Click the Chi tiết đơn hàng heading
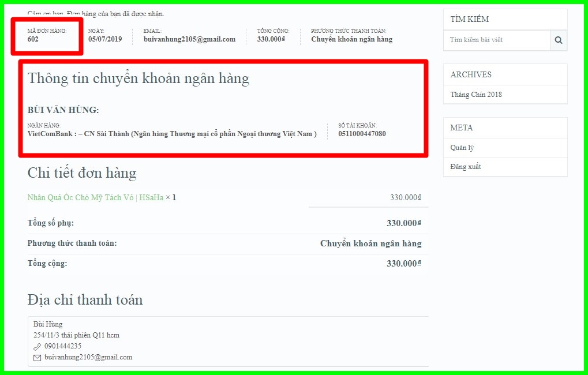This screenshot has width=588, height=375. click(x=82, y=173)
